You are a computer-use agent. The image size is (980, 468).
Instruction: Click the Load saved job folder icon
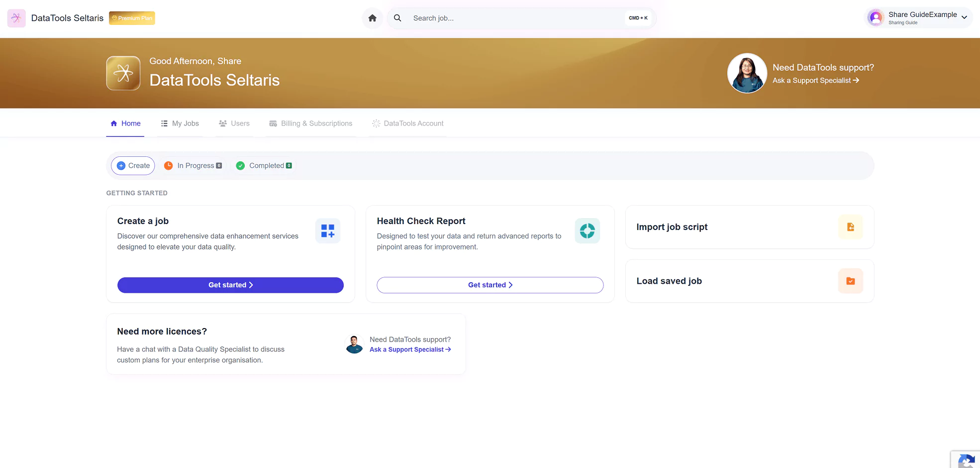(x=850, y=281)
